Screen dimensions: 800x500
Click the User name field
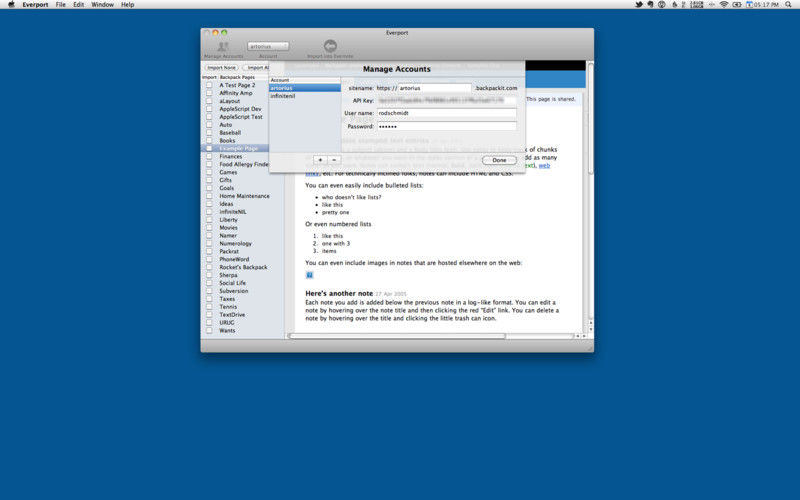click(x=446, y=113)
